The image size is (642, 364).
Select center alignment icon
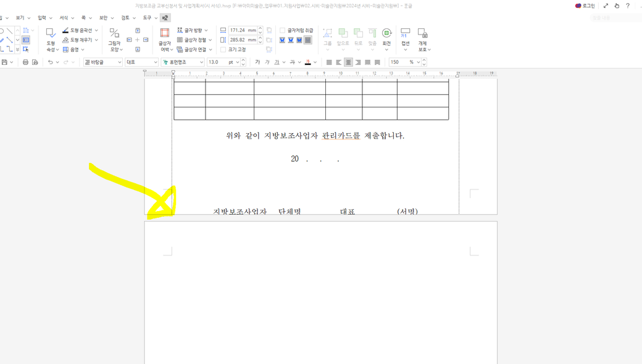tap(348, 62)
